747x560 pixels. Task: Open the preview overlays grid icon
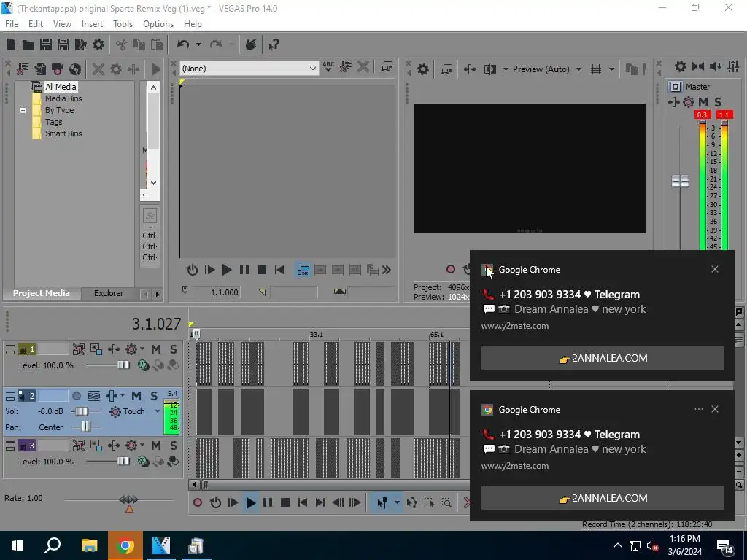point(596,69)
